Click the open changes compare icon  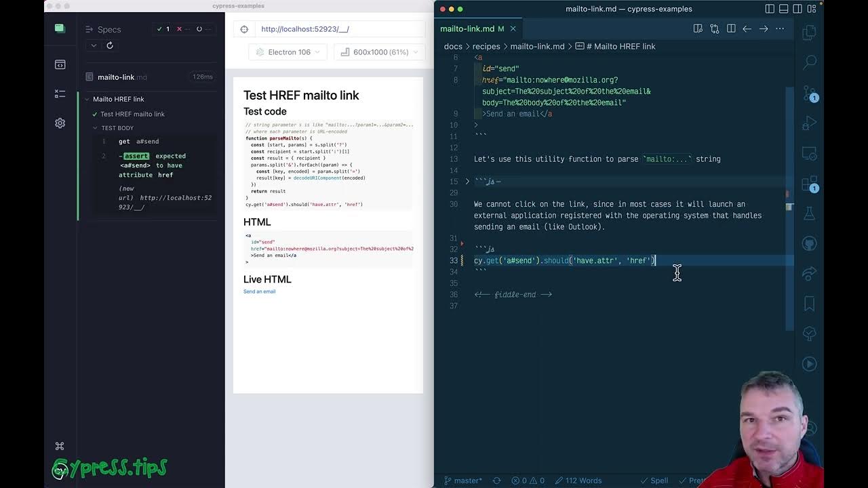point(714,28)
